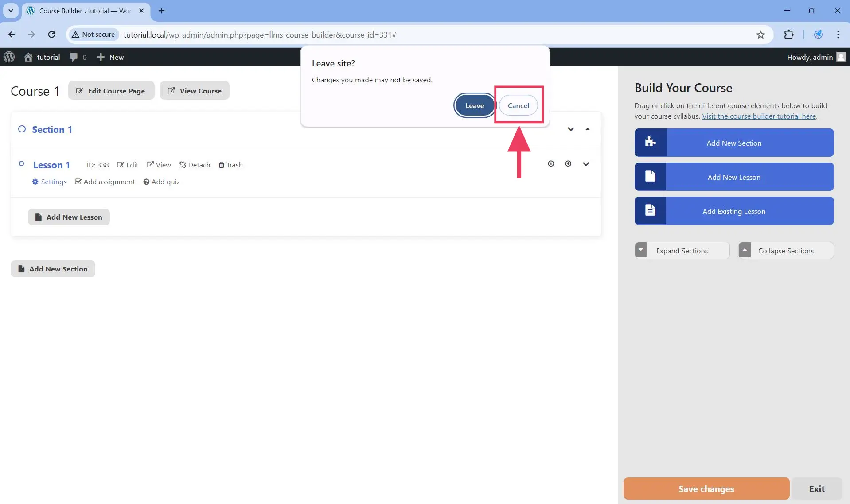Close the Course Builder tab
Image resolution: width=850 pixels, height=504 pixels.
pyautogui.click(x=141, y=11)
